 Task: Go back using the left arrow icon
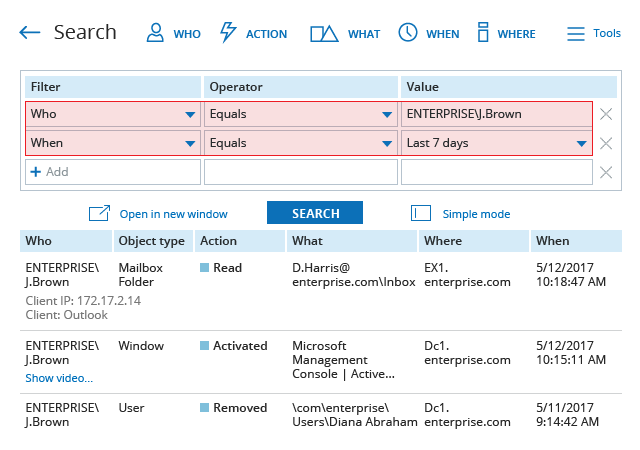[29, 32]
